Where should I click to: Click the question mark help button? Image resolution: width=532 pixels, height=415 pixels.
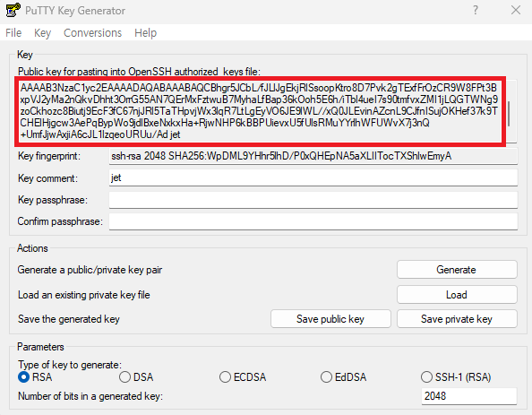[x=476, y=10]
